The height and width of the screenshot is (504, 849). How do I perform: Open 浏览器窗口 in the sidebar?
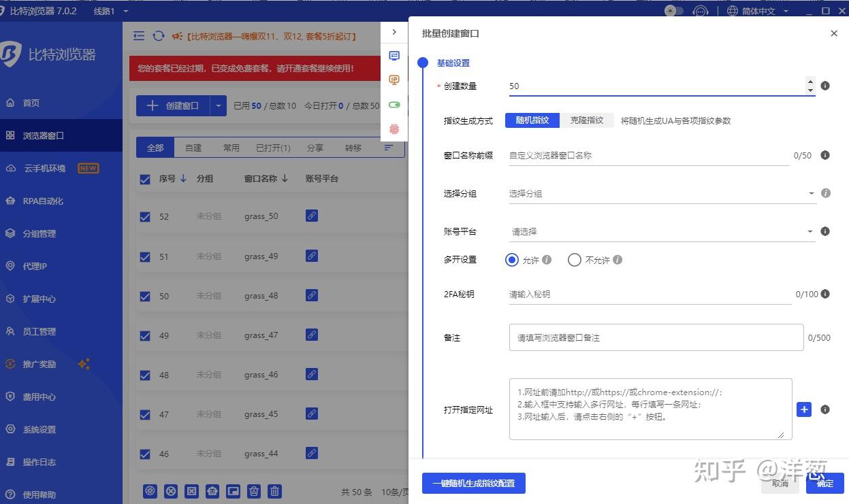tap(61, 135)
